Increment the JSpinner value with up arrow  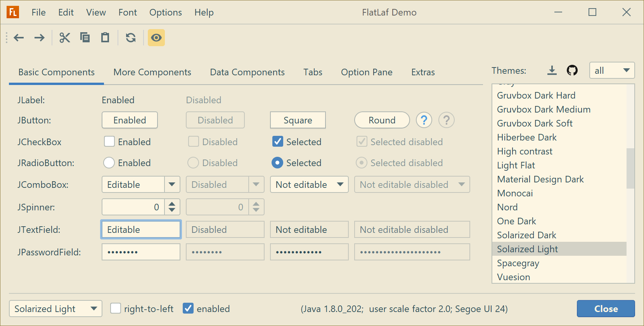(172, 203)
